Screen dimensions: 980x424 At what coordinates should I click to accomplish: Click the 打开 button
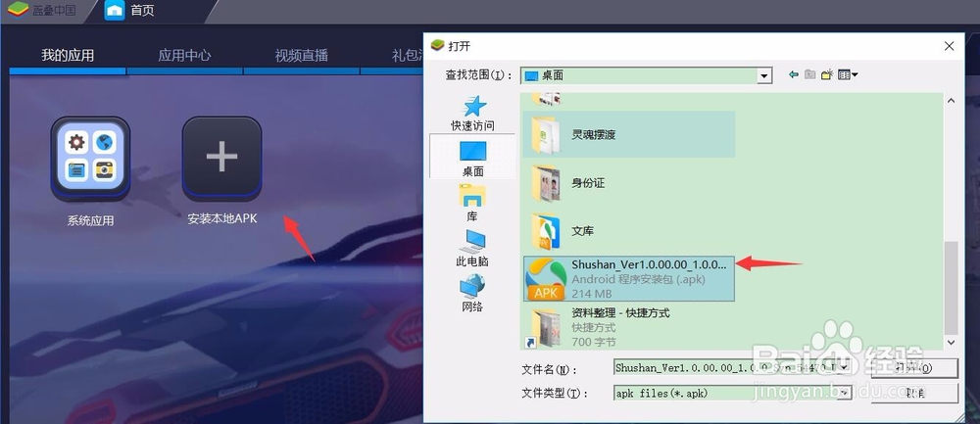point(913,368)
